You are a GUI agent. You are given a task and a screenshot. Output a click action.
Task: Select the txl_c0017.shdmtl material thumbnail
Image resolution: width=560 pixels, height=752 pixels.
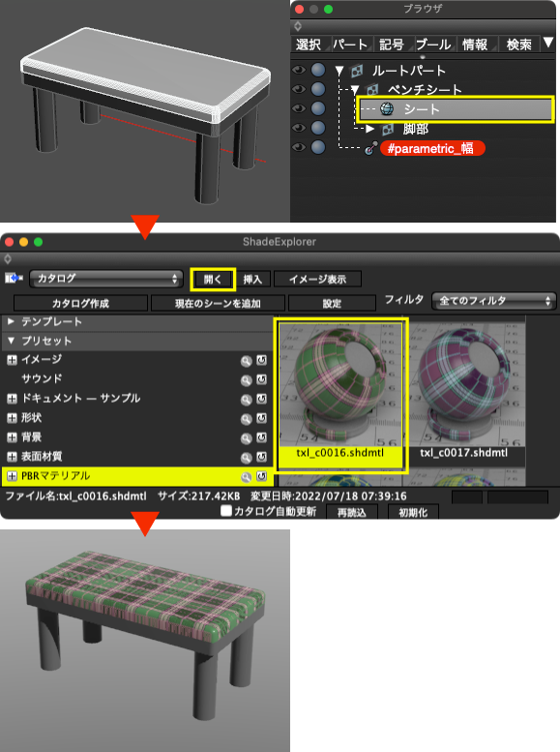click(463, 391)
